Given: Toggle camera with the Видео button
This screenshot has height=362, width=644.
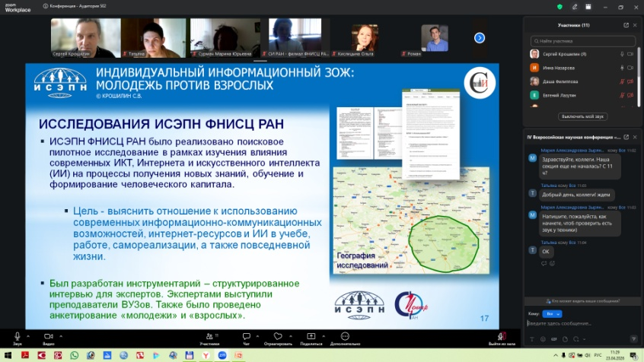Looking at the screenshot, I should [x=49, y=338].
